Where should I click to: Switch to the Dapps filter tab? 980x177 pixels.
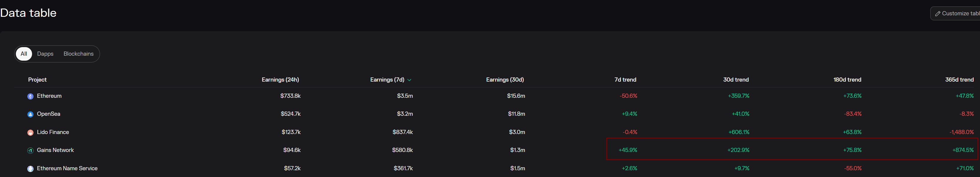click(x=45, y=54)
